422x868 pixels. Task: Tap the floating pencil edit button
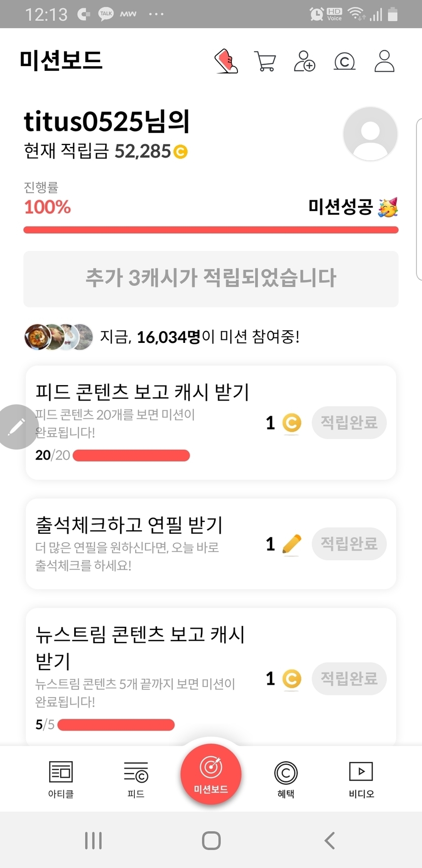click(16, 427)
